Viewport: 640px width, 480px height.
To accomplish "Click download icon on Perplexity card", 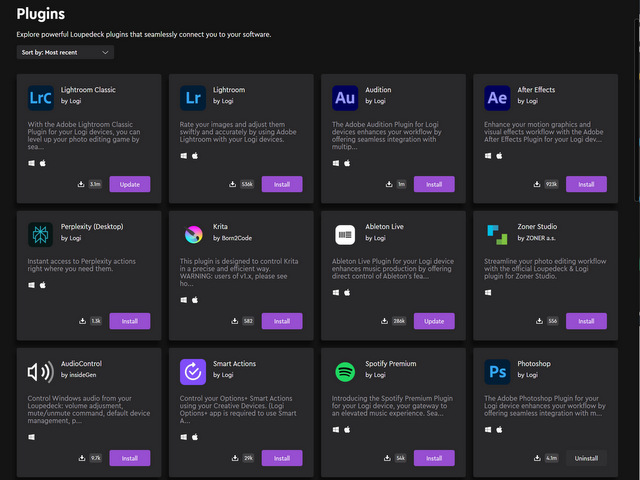I will [x=82, y=321].
